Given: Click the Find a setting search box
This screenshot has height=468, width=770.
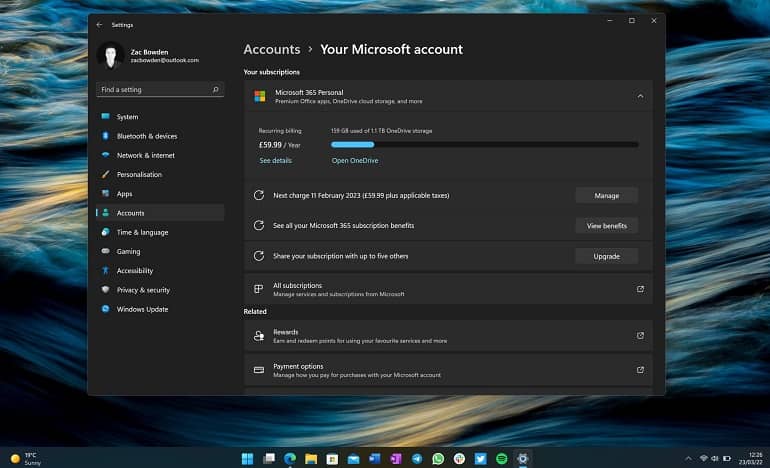Looking at the screenshot, I should pyautogui.click(x=160, y=89).
